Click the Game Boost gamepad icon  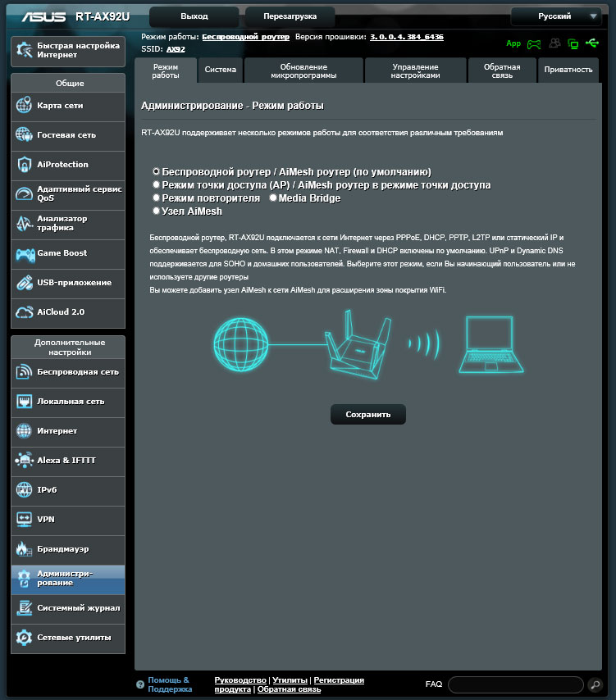(25, 254)
